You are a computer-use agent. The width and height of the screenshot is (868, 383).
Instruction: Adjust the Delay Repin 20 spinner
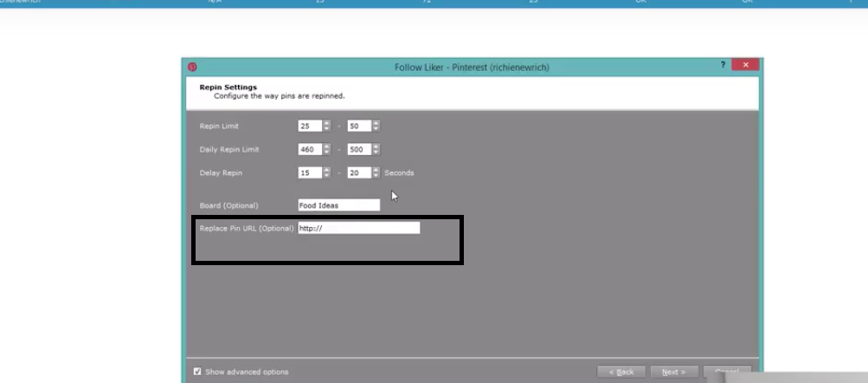[376, 173]
